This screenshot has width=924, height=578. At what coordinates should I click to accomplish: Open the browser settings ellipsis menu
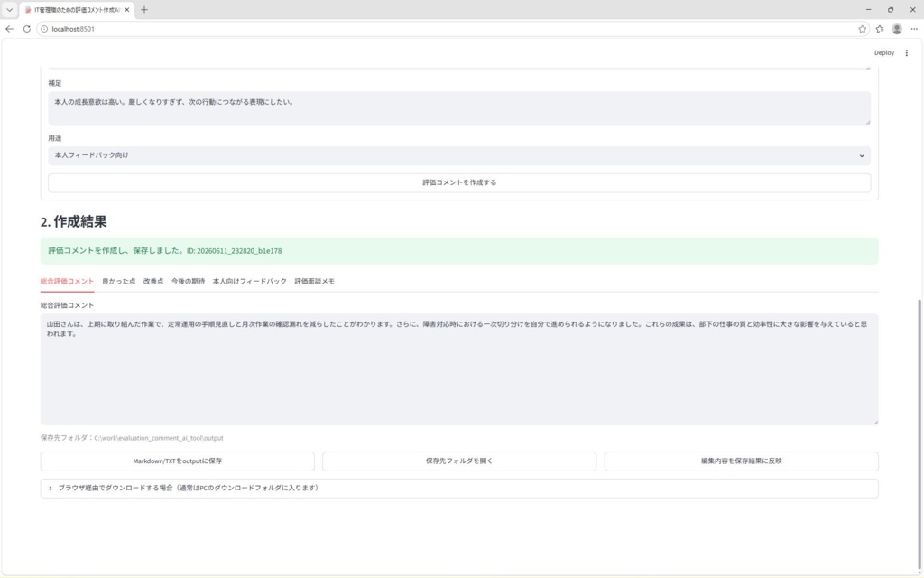pos(914,29)
